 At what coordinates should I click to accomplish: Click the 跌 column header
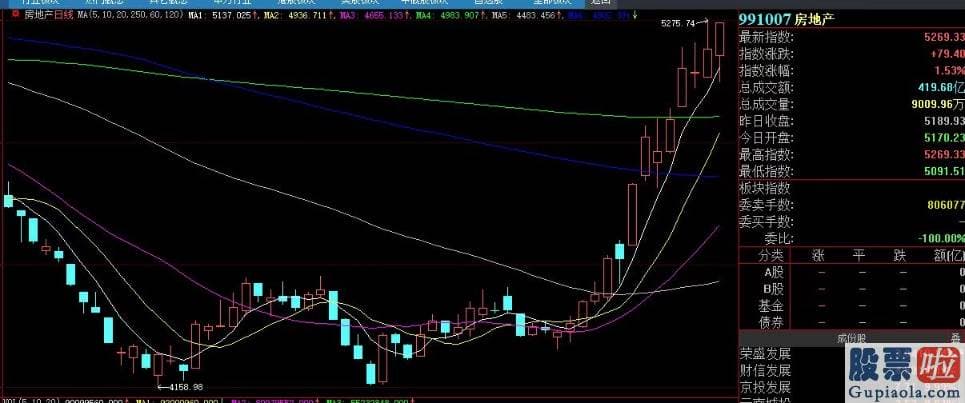(x=902, y=255)
